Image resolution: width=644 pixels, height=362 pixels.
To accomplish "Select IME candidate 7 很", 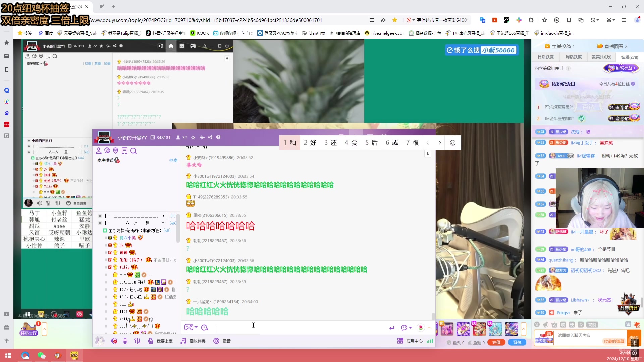I will [412, 143].
